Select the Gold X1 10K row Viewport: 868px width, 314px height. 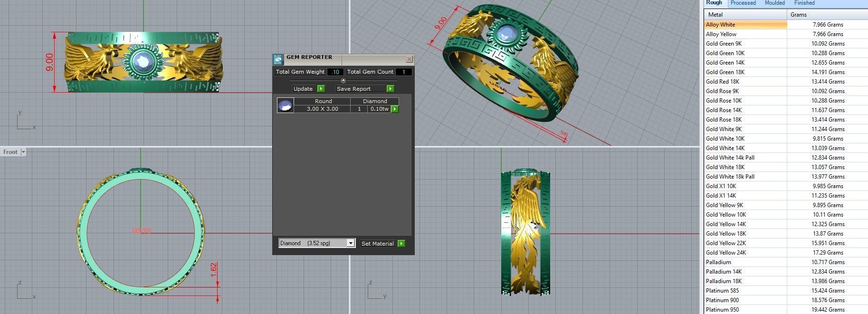pyautogui.click(x=786, y=186)
